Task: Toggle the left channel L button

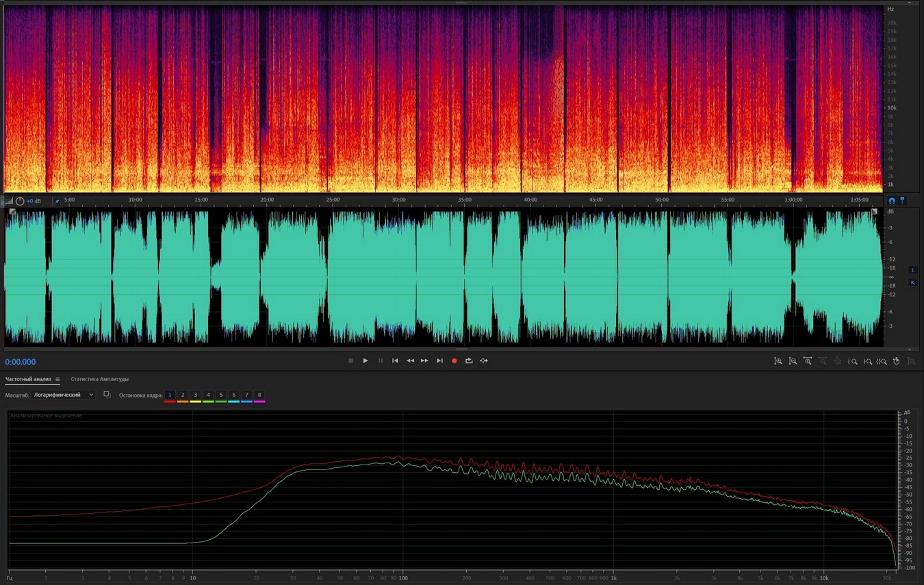Action: [x=912, y=270]
